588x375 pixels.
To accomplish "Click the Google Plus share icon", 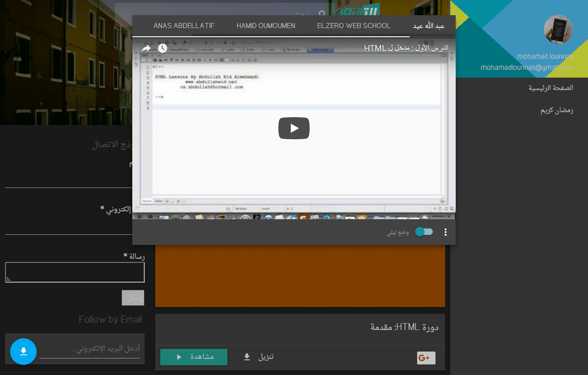I will click(425, 358).
